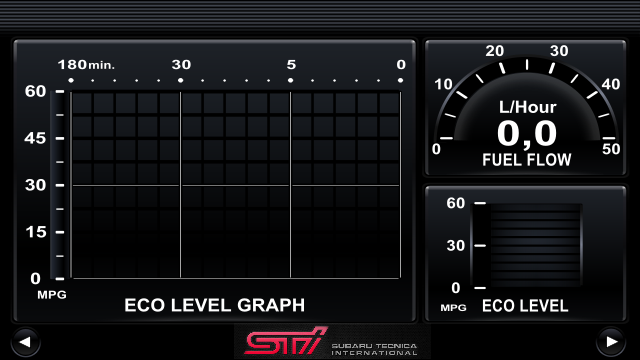Tap the ECO LEVEL label

(x=525, y=306)
